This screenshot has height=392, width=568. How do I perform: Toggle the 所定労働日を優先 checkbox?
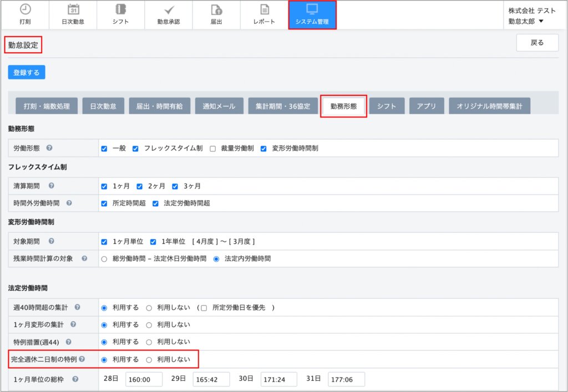(205, 308)
